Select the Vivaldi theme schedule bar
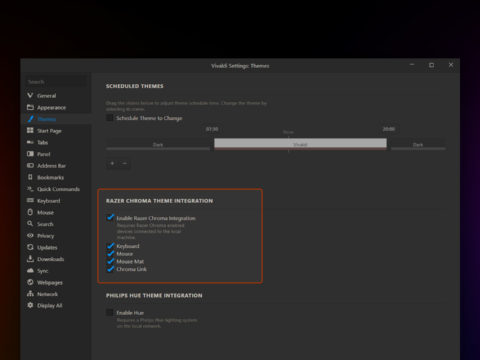This screenshot has width=480, height=360. coord(300,144)
